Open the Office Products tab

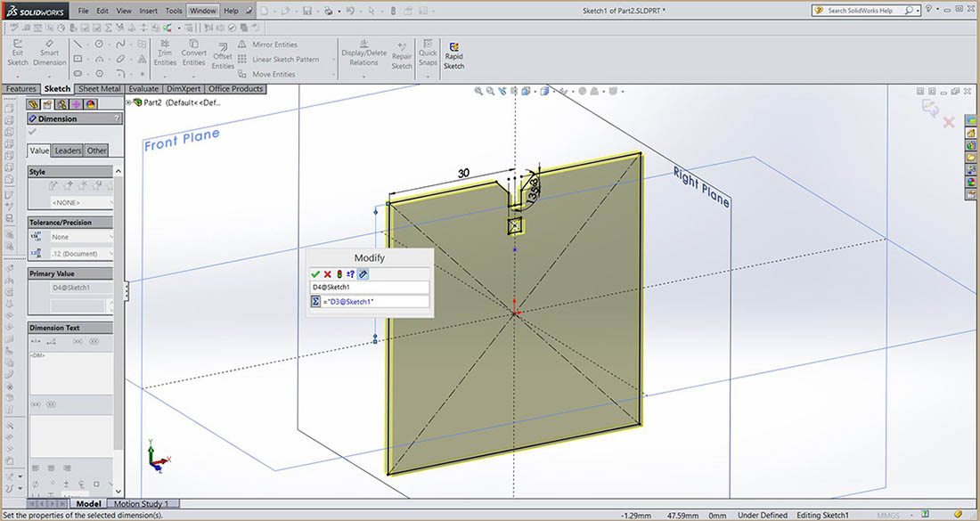coord(235,89)
